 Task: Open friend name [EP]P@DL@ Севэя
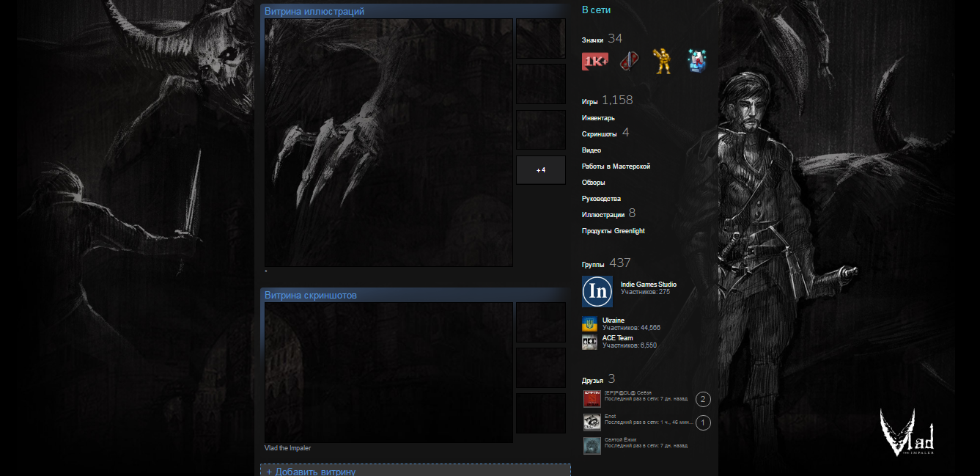click(627, 393)
